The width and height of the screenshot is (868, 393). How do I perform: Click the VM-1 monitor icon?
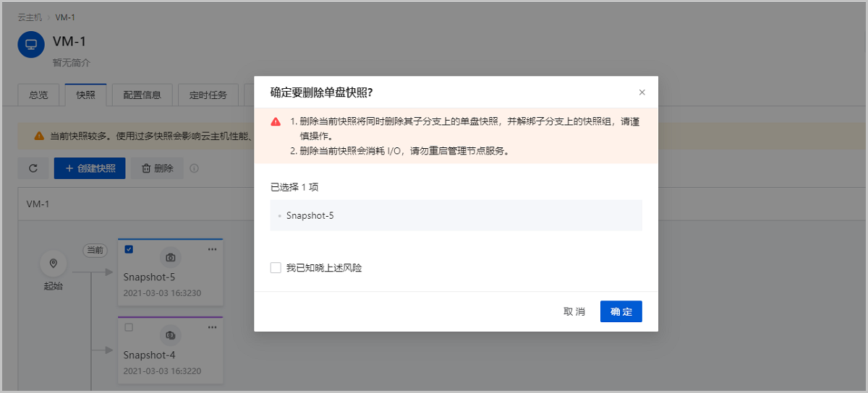tap(31, 44)
